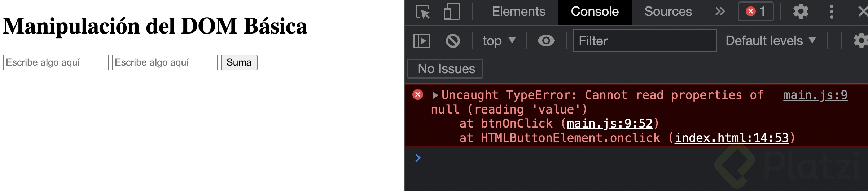868x191 pixels.
Task: Click the Suma button
Action: coord(239,62)
